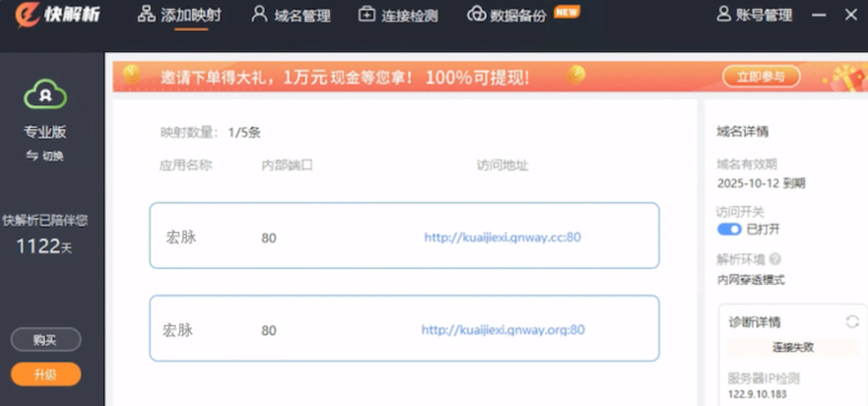Open link http://kuaijiexi.qnway.org:80
Image resolution: width=868 pixels, height=406 pixels.
point(503,330)
